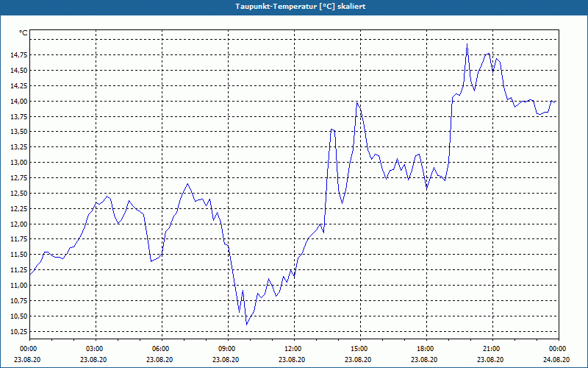The height and width of the screenshot is (368, 588).
Task: Click the 21:00 time axis label
Action: pos(492,349)
